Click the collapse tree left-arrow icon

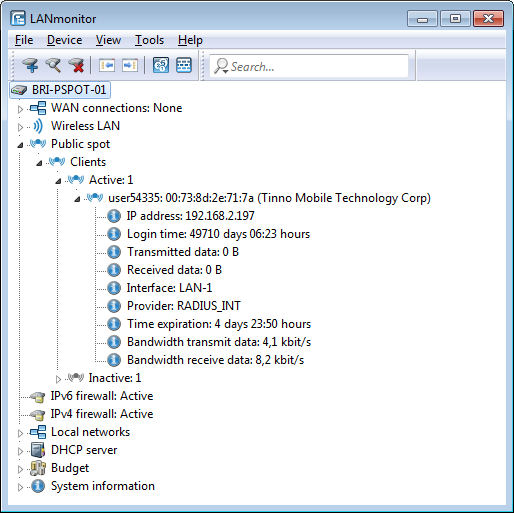(x=107, y=65)
